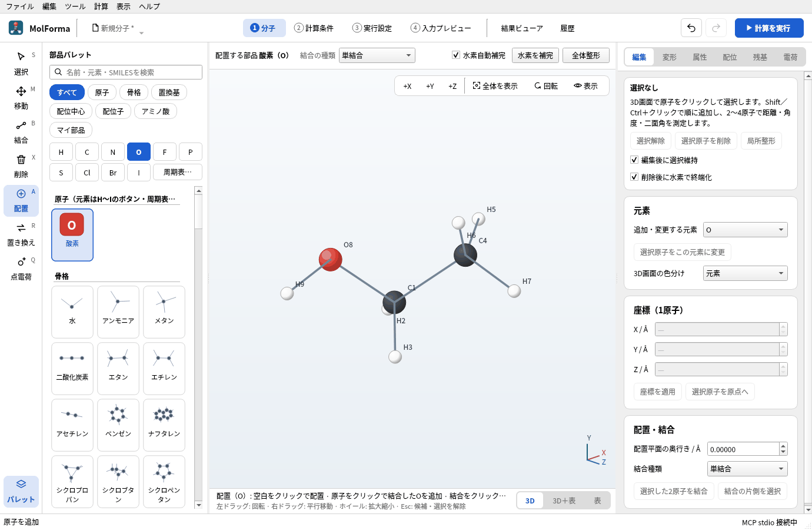Pick the アンモニア skeleton
812x530 pixels.
click(118, 312)
